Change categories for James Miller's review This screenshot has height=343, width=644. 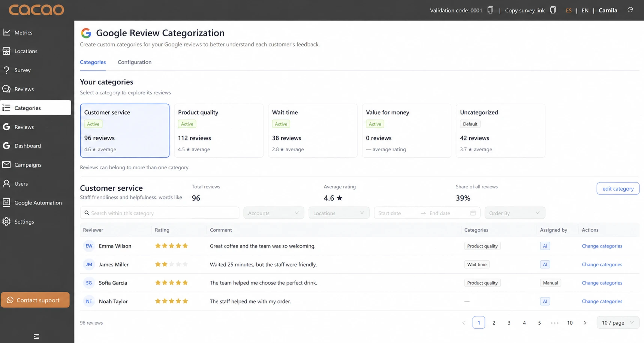point(602,264)
